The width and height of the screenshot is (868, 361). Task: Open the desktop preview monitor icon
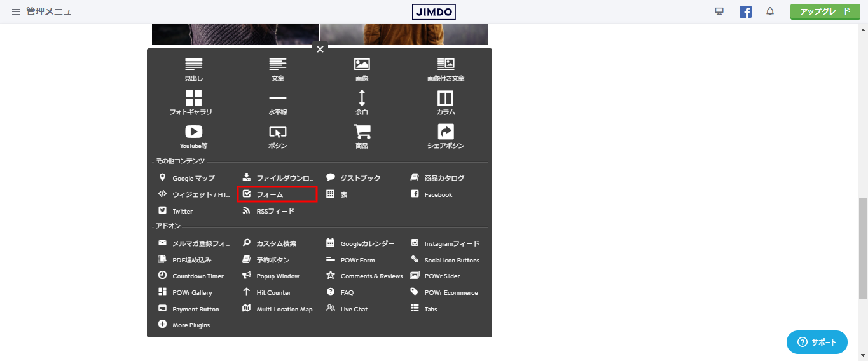pyautogui.click(x=719, y=11)
